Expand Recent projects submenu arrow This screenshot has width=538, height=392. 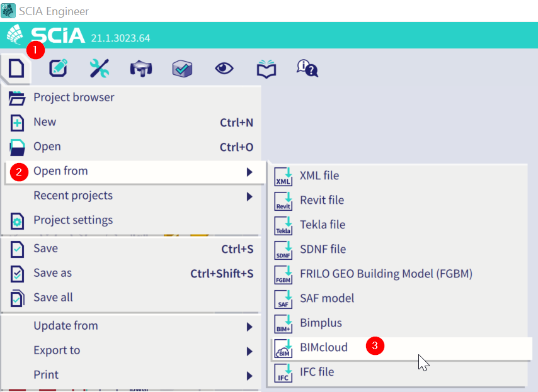tap(249, 196)
